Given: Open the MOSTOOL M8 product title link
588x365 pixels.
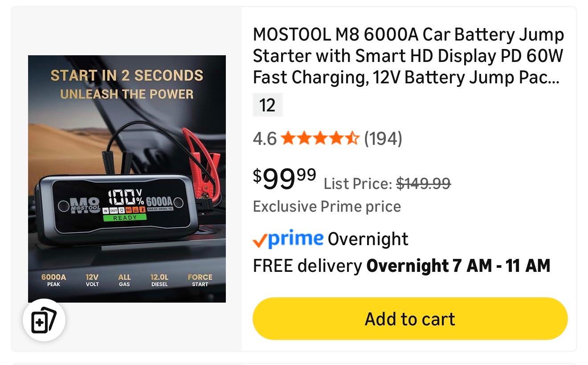Looking at the screenshot, I should 408,56.
